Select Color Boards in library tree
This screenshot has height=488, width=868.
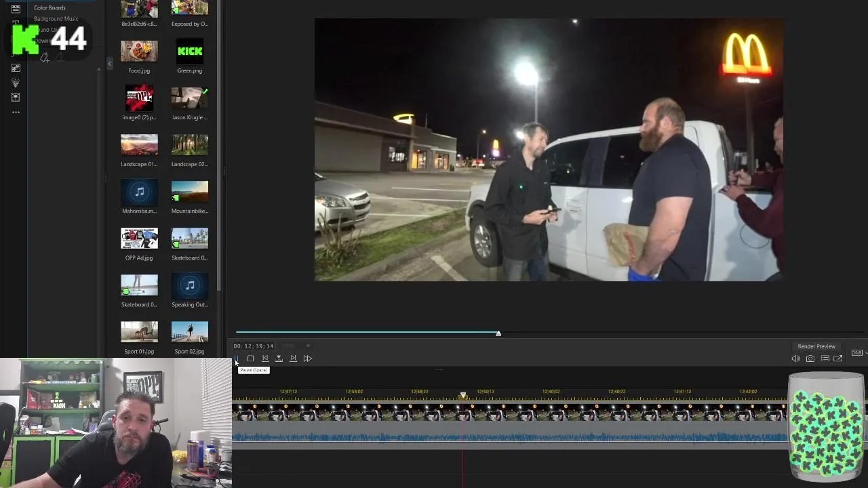[50, 8]
